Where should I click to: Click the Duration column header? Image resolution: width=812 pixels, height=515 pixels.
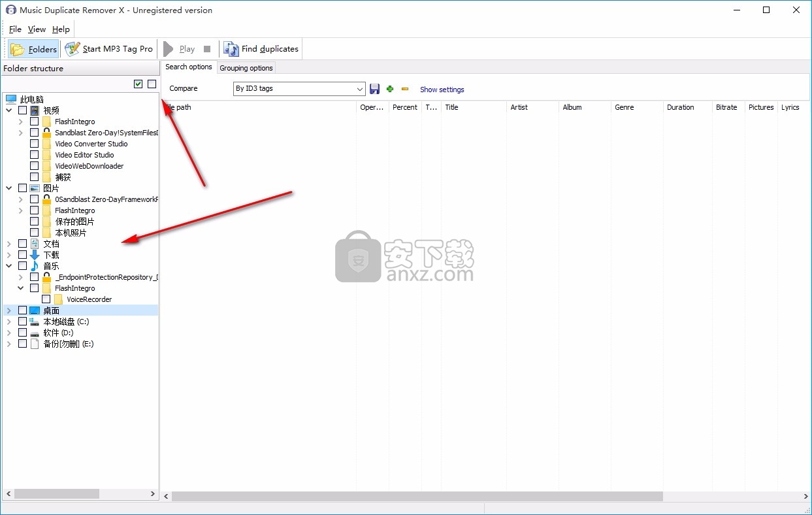click(688, 107)
